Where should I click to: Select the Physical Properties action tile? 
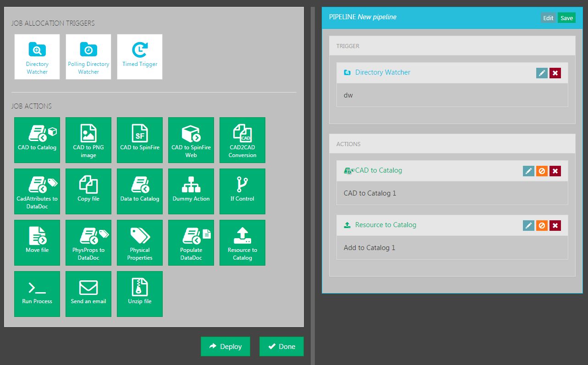(x=140, y=243)
